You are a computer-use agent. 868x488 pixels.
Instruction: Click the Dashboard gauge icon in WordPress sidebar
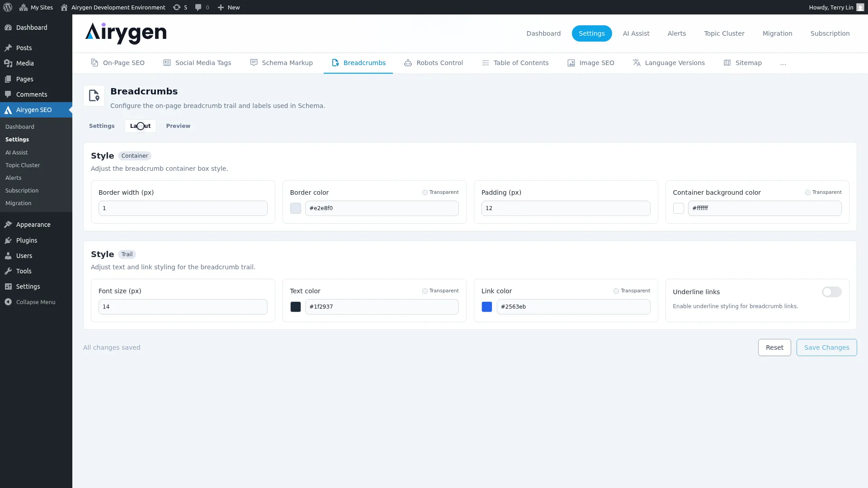8,28
